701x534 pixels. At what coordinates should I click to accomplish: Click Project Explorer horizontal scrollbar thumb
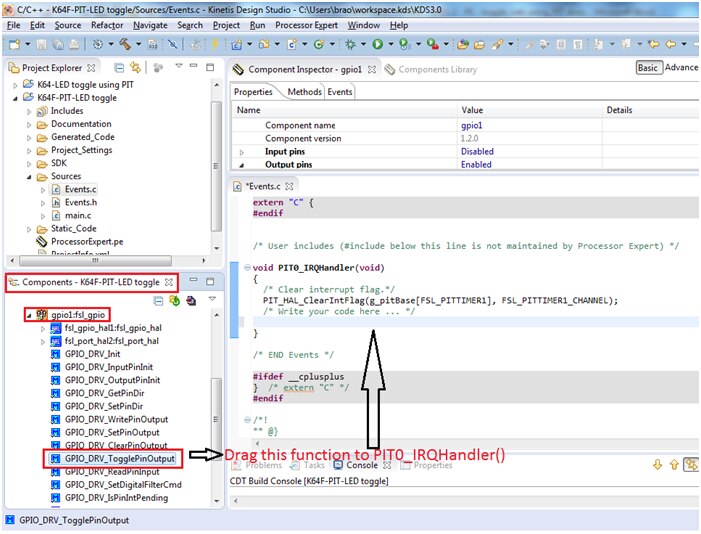coord(95,260)
